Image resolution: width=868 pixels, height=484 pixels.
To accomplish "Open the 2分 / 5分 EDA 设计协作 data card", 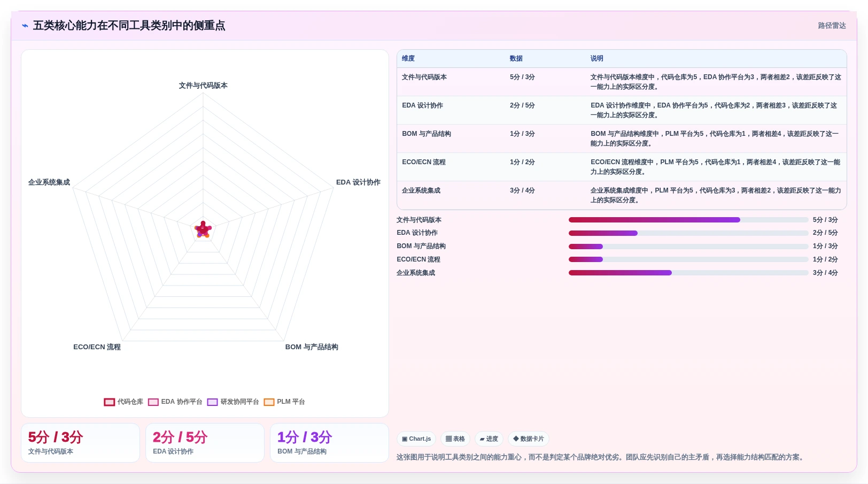I will coord(205,443).
